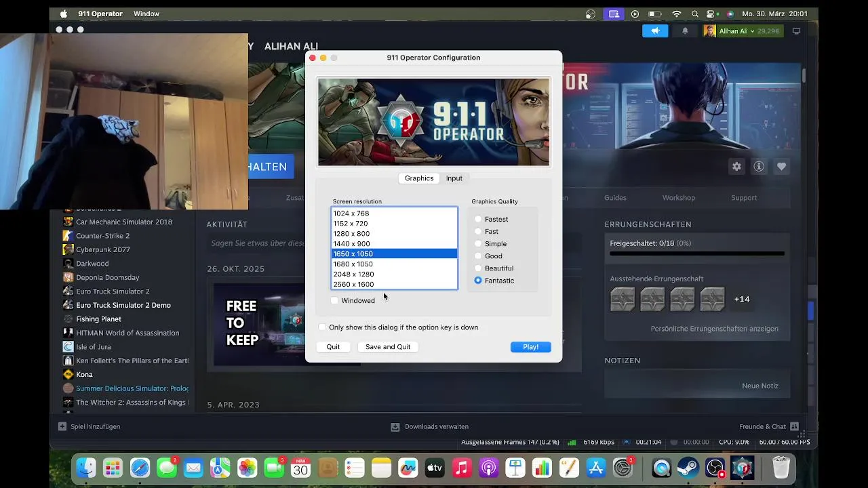The width and height of the screenshot is (868, 488).
Task: Open the 911 Operator application menu
Action: point(100,14)
